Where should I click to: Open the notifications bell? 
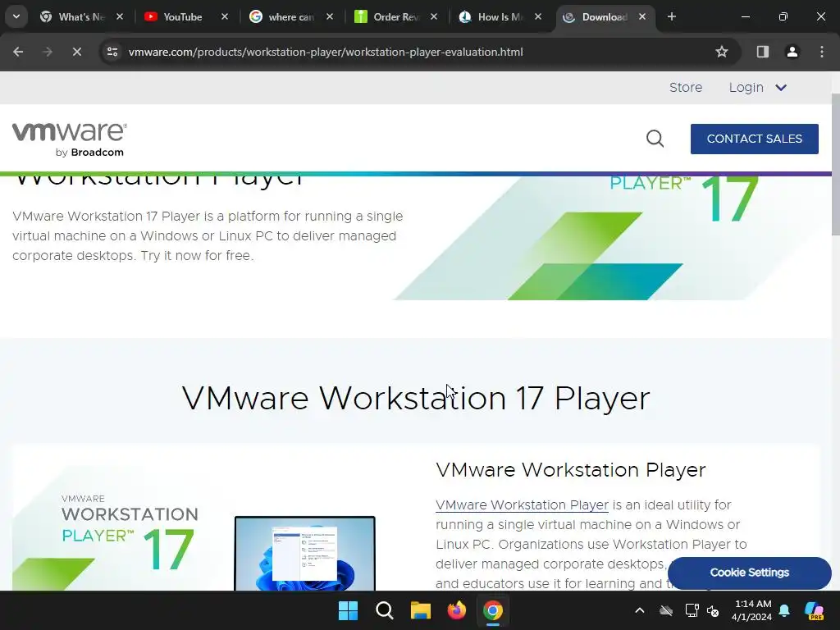pyautogui.click(x=784, y=610)
